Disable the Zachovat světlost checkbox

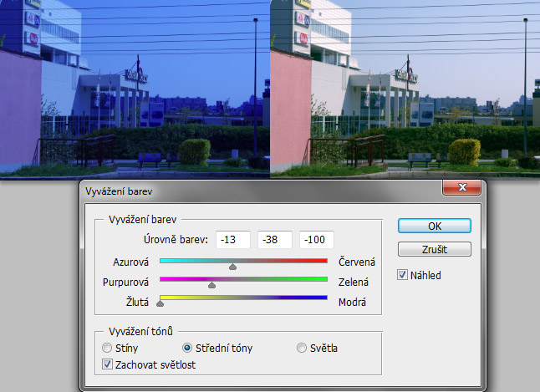coord(106,364)
